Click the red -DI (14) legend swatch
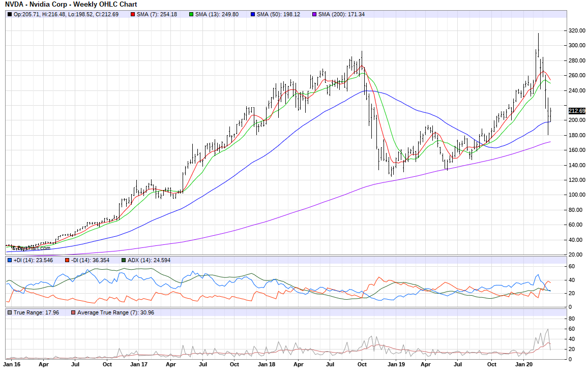 coord(67,260)
